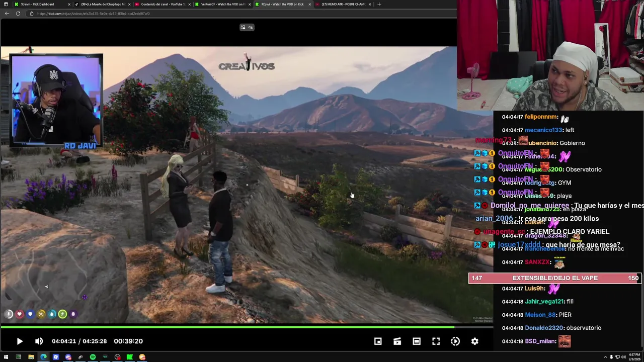644x362 pixels.
Task: Click the top-right streamer webcam video
Action: pos(550,55)
